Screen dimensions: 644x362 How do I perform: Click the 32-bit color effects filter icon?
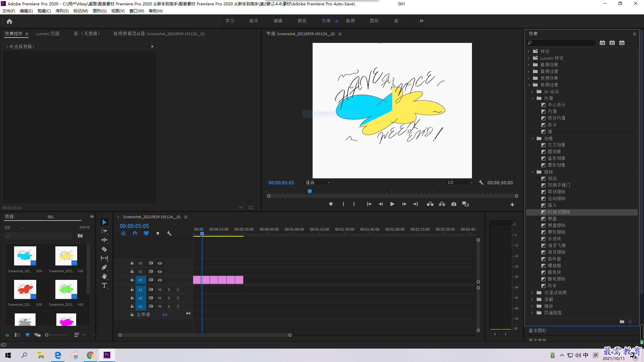(612, 43)
